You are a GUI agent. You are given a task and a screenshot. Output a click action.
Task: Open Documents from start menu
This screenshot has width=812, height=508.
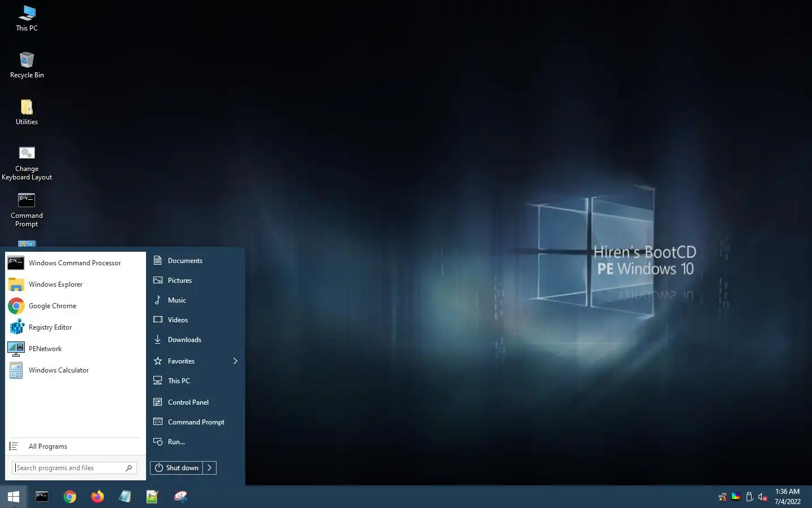pyautogui.click(x=196, y=260)
